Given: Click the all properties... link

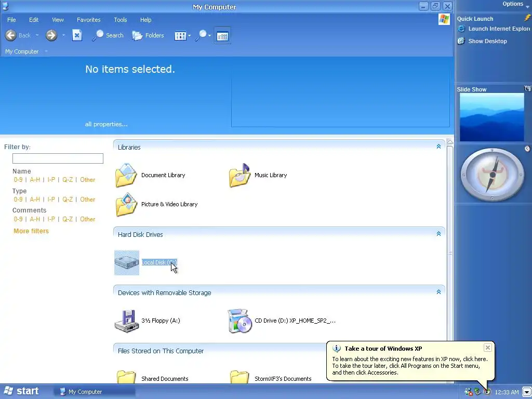Looking at the screenshot, I should coord(106,124).
